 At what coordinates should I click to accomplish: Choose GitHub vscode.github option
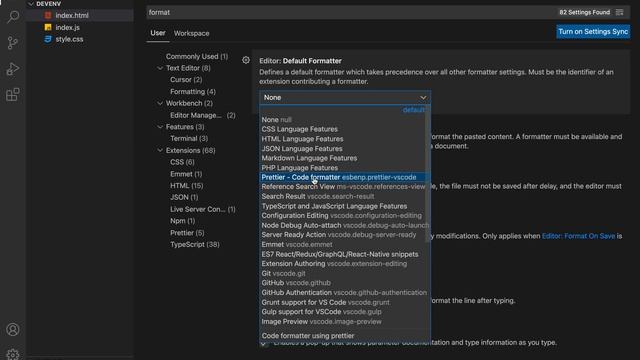[343, 283]
